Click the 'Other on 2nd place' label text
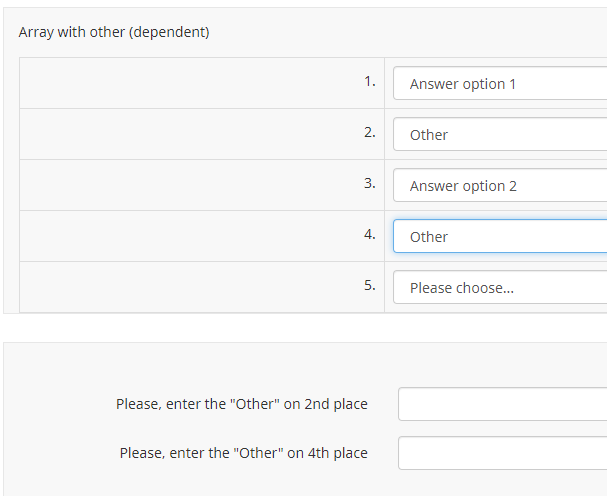Screen dimensions: 607x496 tap(241, 404)
